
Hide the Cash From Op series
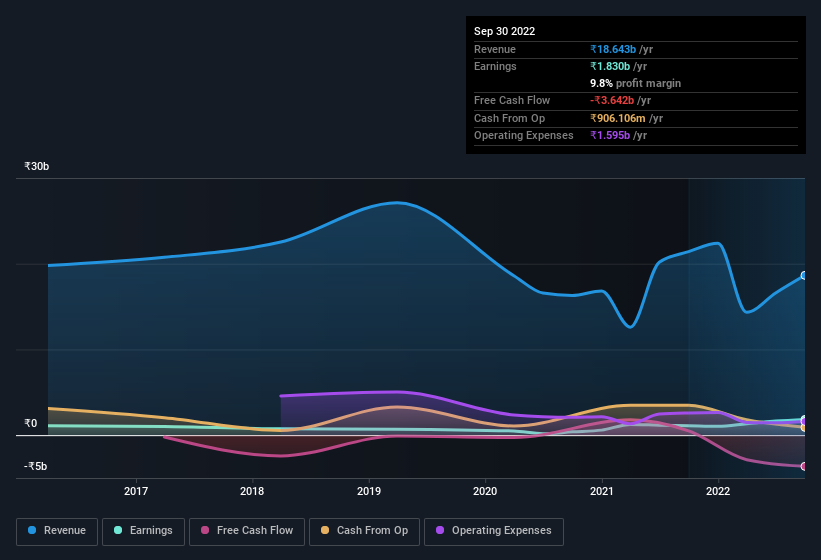[364, 531]
